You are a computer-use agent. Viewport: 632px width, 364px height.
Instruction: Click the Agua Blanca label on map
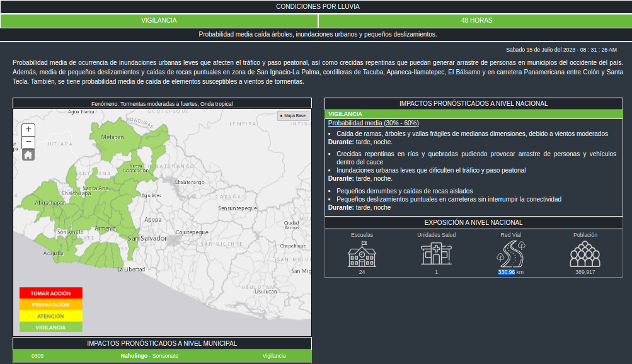tap(81, 112)
